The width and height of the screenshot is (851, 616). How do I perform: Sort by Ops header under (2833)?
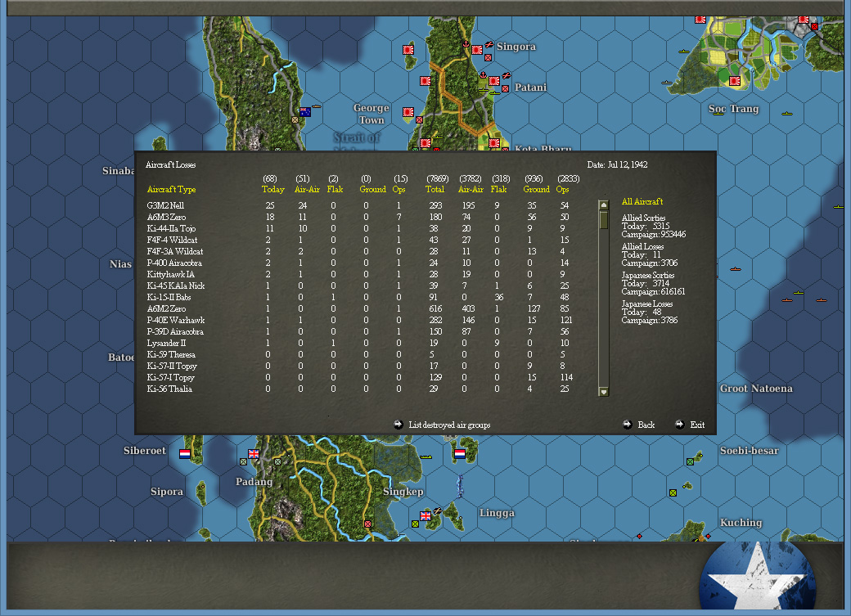click(562, 190)
